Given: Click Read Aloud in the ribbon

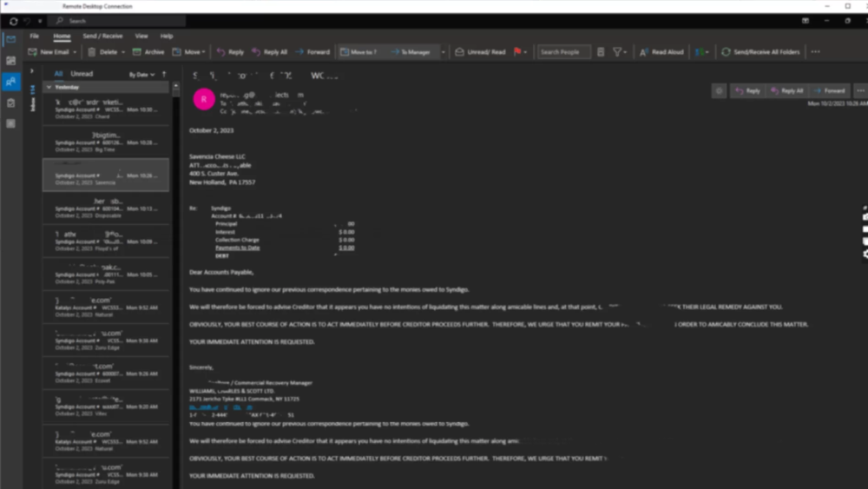Looking at the screenshot, I should pyautogui.click(x=661, y=52).
